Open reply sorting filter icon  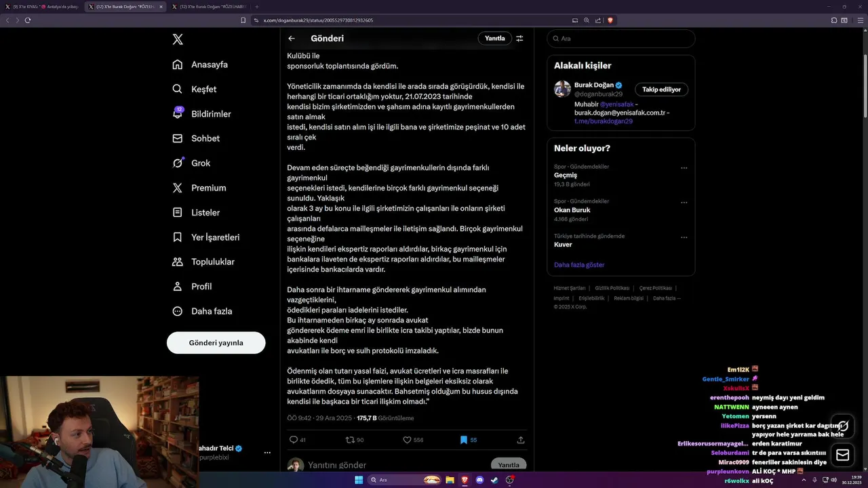pos(520,39)
